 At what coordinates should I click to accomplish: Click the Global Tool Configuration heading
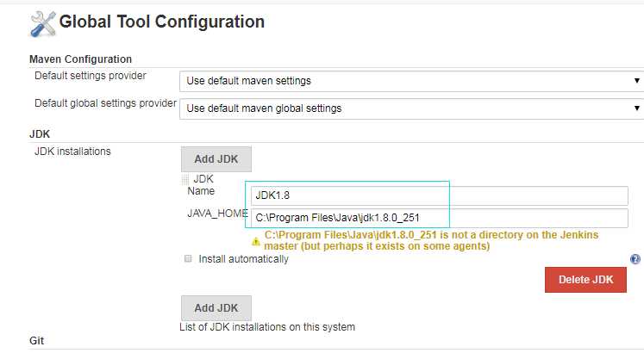tap(162, 22)
